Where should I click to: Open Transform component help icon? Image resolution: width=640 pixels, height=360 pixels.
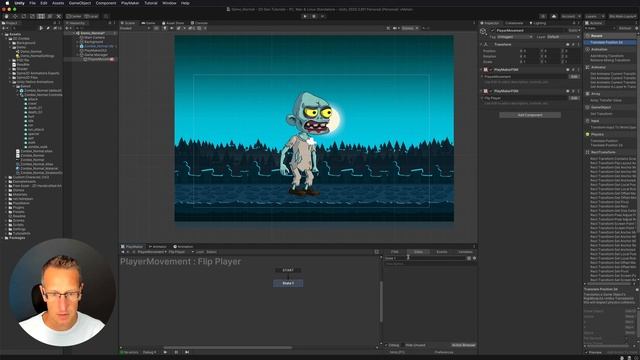point(568,44)
